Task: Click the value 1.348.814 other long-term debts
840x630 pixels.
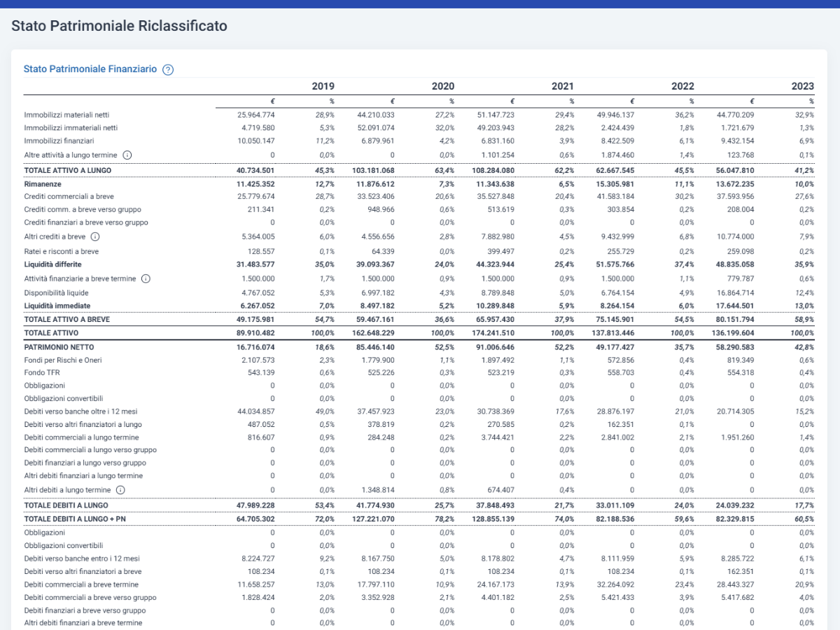Action: point(378,490)
